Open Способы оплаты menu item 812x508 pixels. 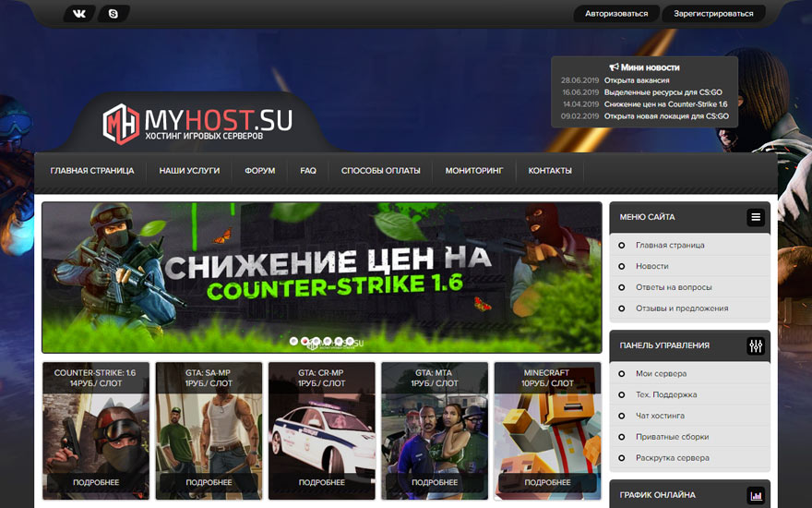[x=380, y=171]
